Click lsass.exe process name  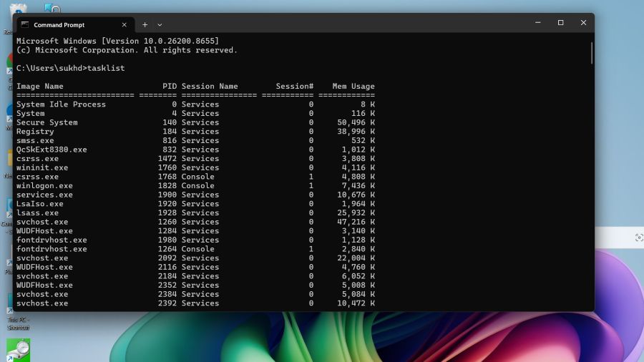pos(37,212)
